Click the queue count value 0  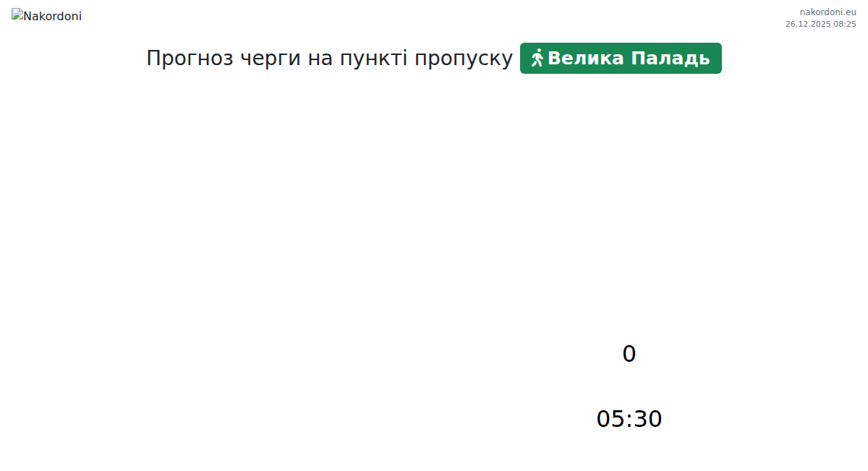[629, 354]
